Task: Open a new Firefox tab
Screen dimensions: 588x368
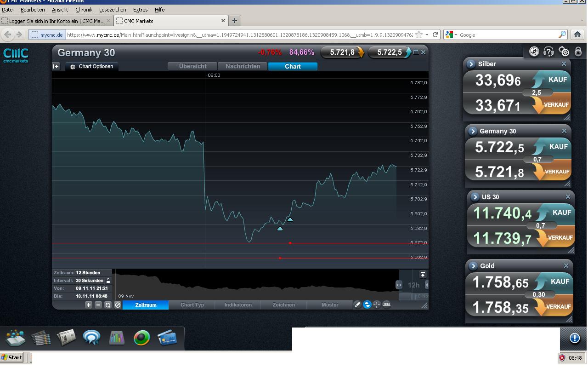Action: pyautogui.click(x=234, y=21)
